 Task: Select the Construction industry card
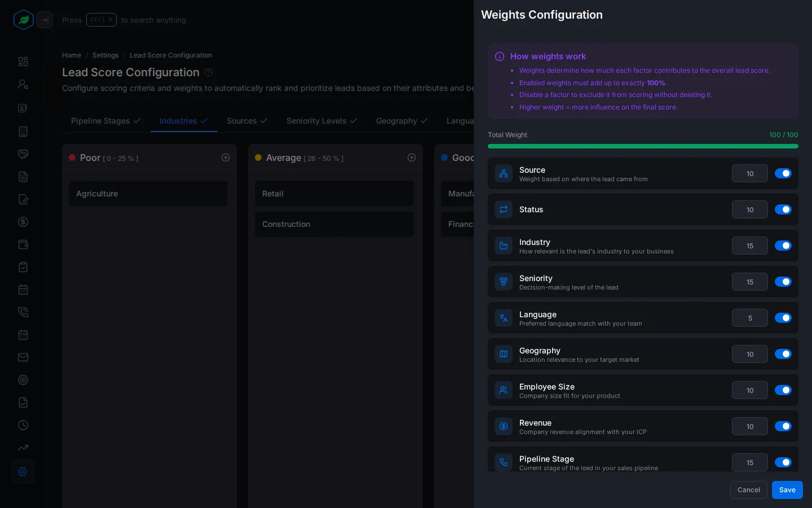coord(334,224)
